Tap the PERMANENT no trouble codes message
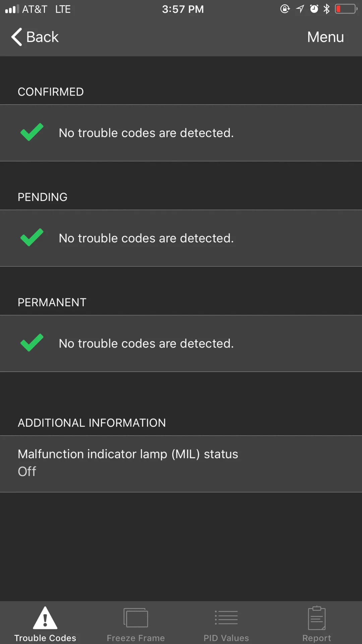The image size is (362, 644). click(x=146, y=344)
